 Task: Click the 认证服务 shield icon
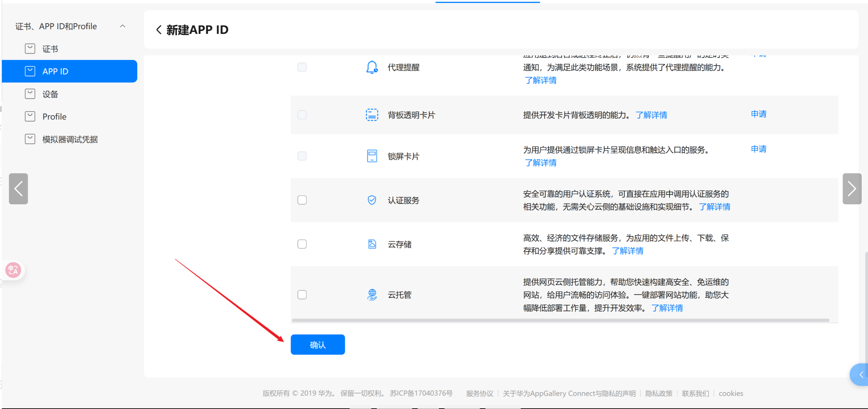point(372,200)
